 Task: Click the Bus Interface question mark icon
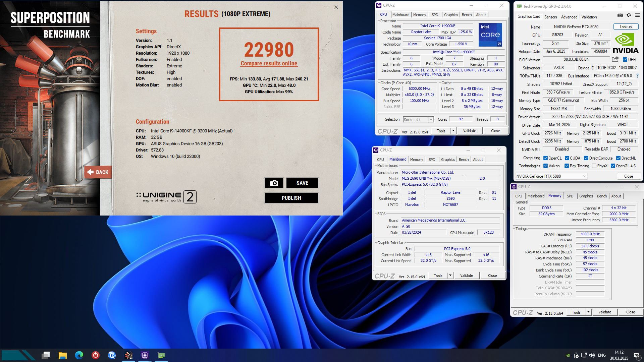coord(637,76)
